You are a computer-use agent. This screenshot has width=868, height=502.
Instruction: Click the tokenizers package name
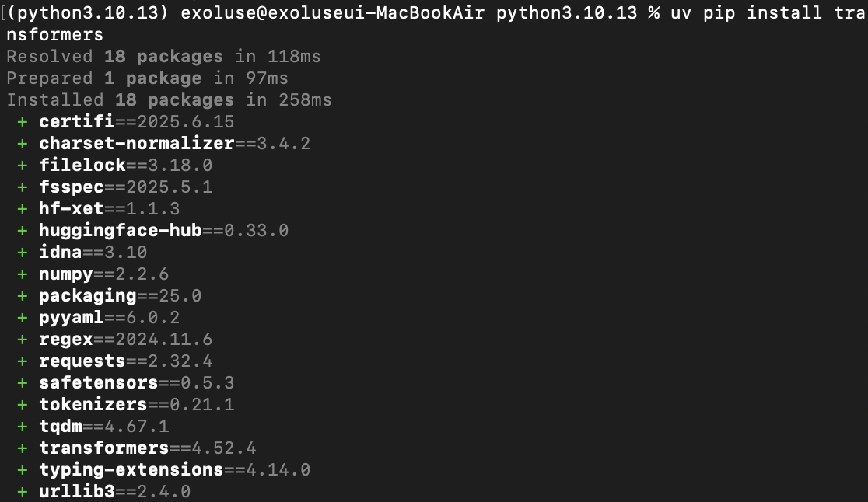(x=93, y=405)
